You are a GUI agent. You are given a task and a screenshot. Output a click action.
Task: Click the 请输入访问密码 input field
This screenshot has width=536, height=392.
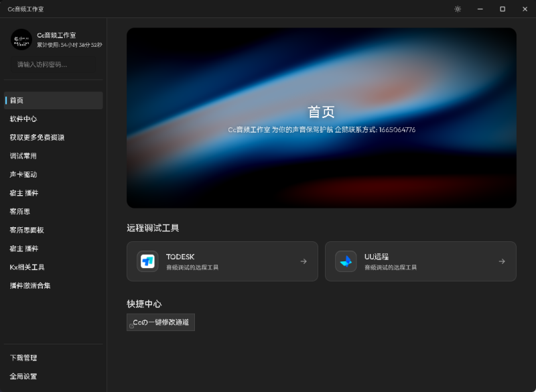[x=54, y=64]
